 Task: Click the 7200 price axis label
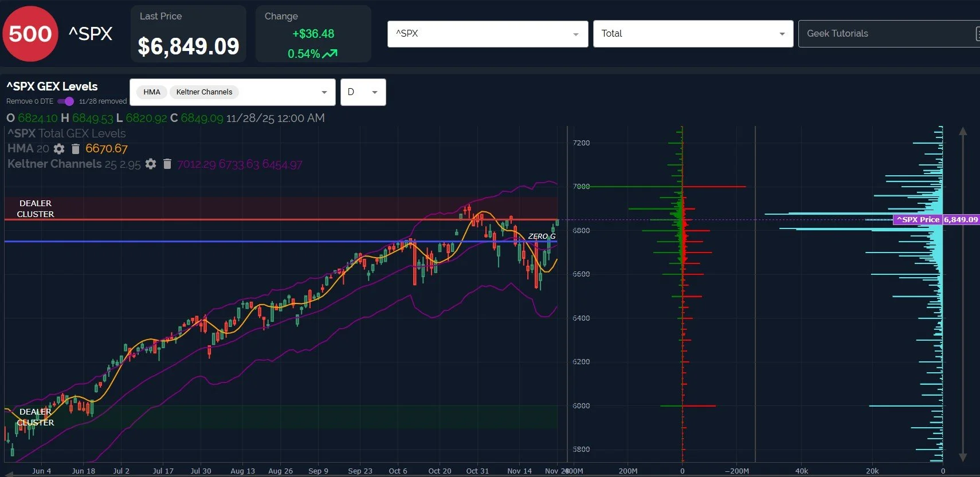(581, 143)
